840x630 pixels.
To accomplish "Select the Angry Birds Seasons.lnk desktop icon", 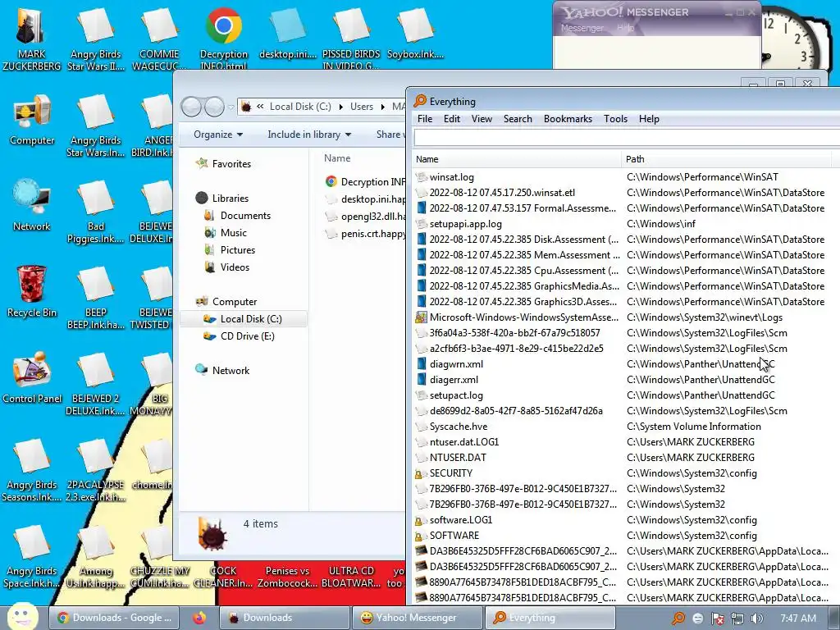I will [31, 470].
